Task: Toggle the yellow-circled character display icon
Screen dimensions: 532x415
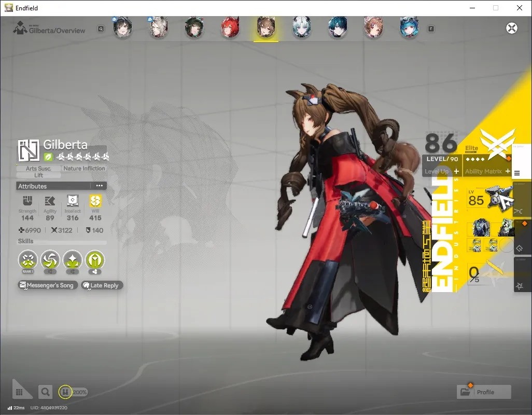Action: coord(65,392)
